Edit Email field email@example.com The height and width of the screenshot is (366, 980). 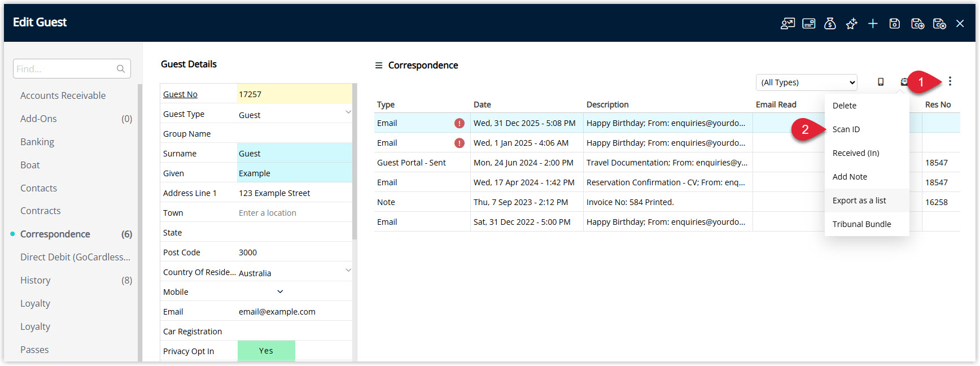(294, 311)
